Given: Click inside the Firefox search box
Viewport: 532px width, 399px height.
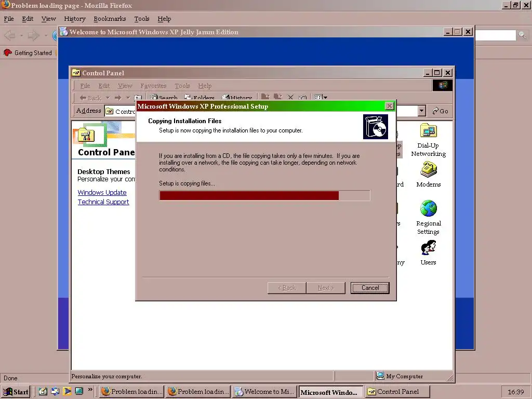Looking at the screenshot, I should (495, 35).
